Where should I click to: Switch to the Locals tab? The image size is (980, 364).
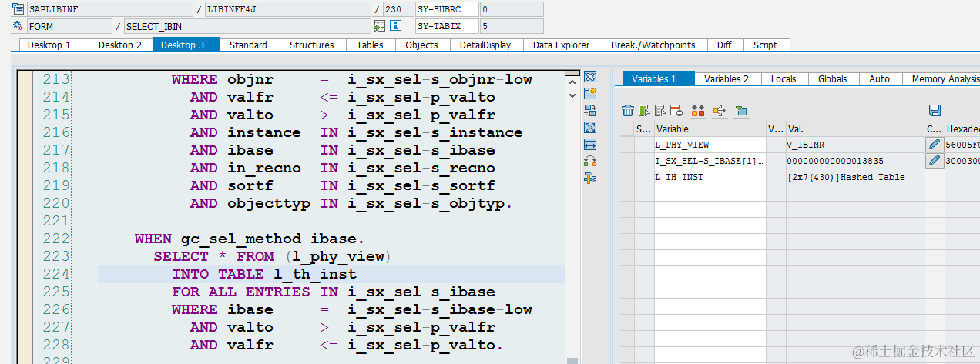(784, 78)
